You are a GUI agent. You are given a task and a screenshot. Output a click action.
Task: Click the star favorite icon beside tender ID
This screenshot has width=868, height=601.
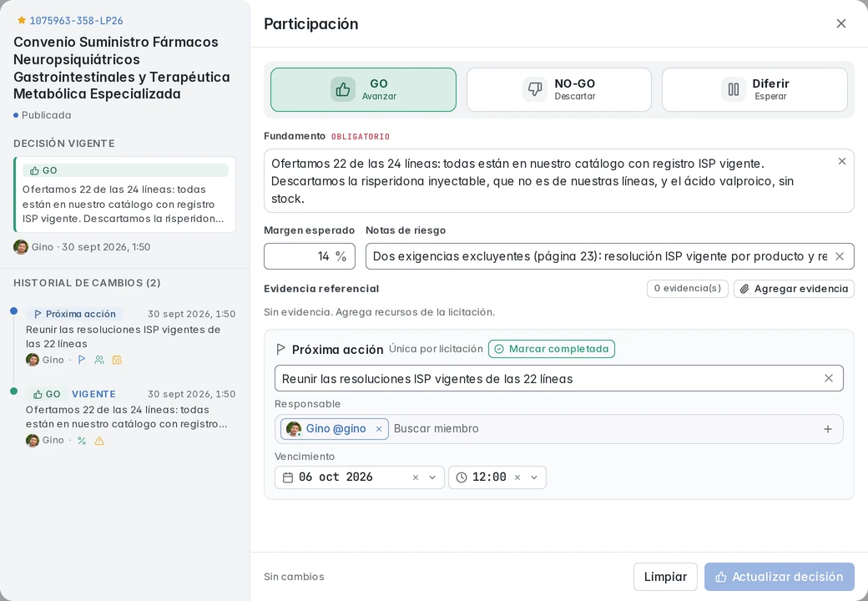(x=22, y=21)
